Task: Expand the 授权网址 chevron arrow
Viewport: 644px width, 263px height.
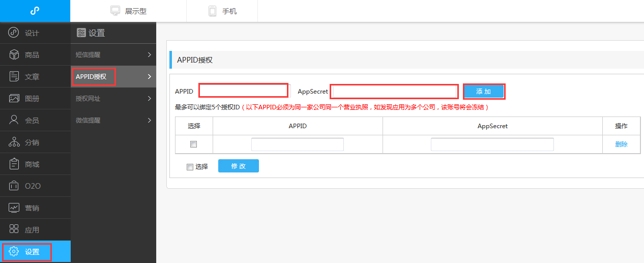Action: tap(150, 99)
